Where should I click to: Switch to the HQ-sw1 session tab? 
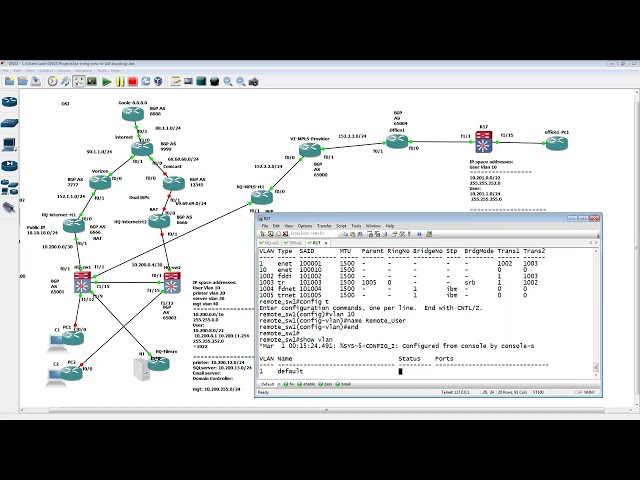click(269, 243)
